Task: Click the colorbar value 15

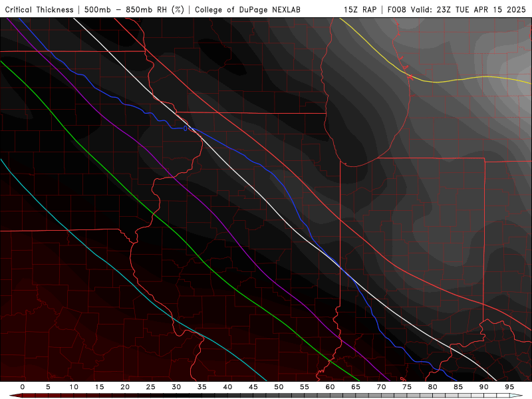Action: (99, 387)
